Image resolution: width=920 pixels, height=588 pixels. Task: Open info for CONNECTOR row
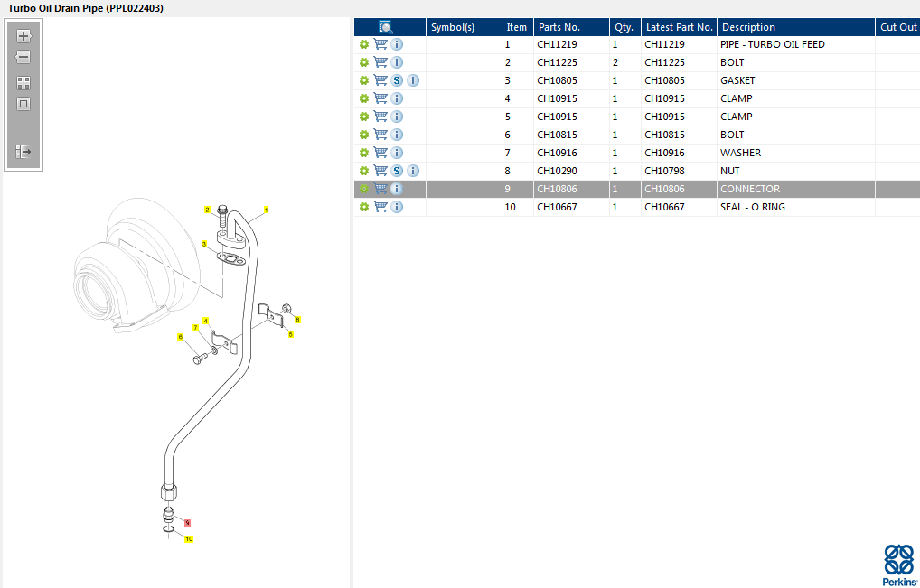[x=397, y=189]
